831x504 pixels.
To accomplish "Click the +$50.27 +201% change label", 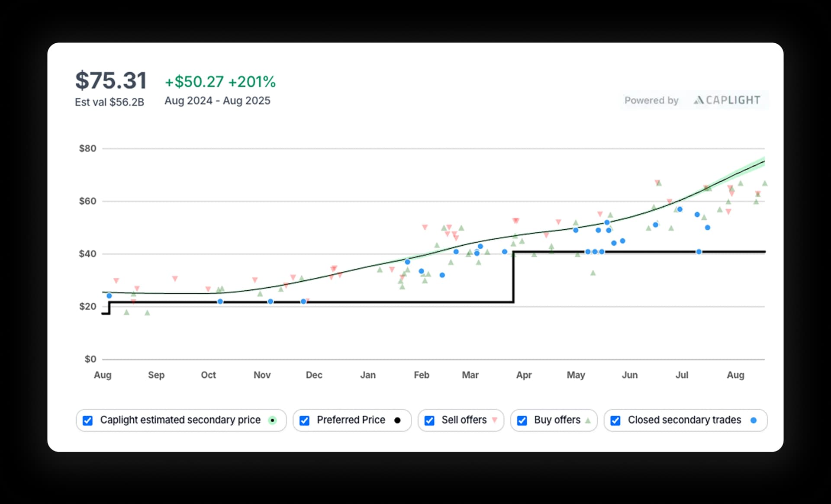I will (x=220, y=82).
